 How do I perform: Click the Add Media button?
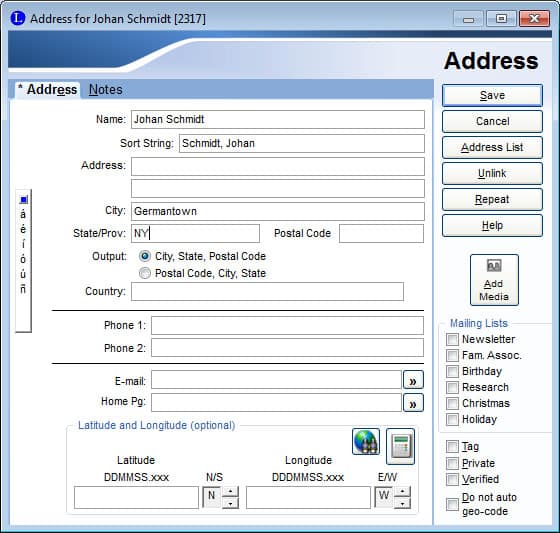point(494,280)
